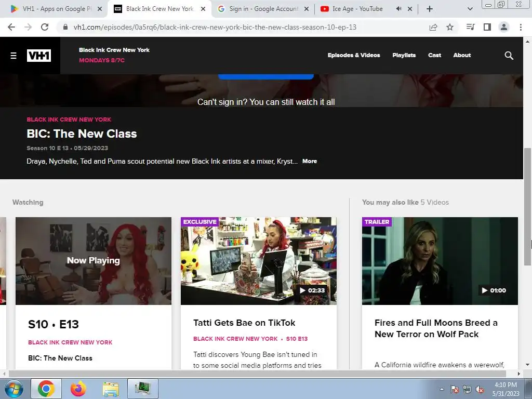Expand the episode description with More

click(310, 161)
